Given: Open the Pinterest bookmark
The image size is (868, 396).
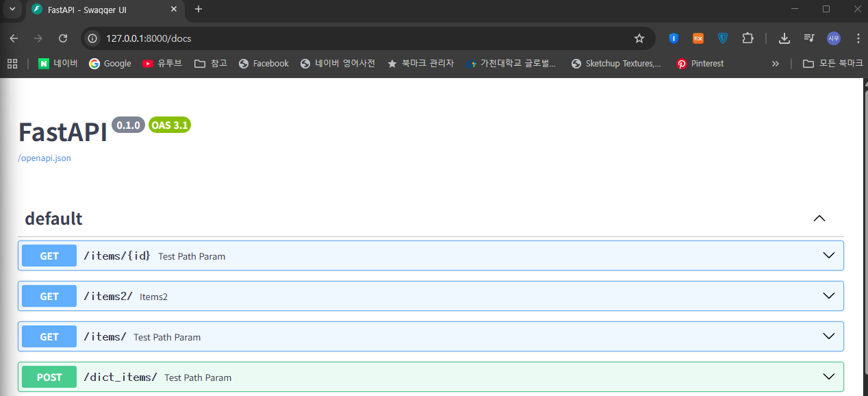Looking at the screenshot, I should coord(700,64).
